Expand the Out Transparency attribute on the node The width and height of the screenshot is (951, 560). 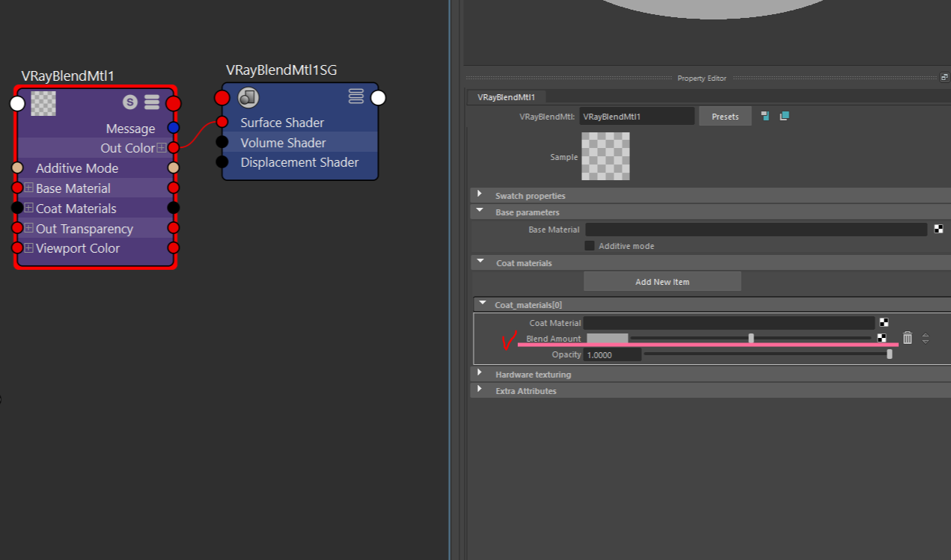pyautogui.click(x=29, y=228)
